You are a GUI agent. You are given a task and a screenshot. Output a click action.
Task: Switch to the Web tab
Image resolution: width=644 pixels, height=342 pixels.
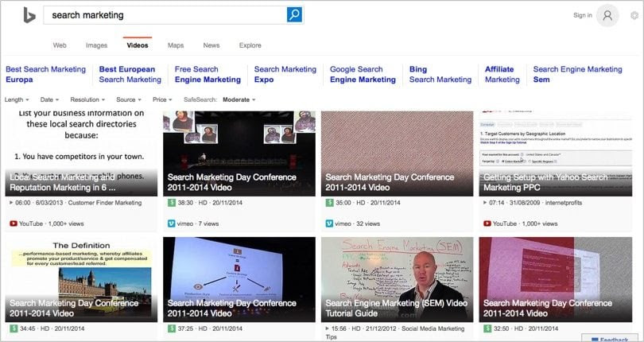[60, 45]
